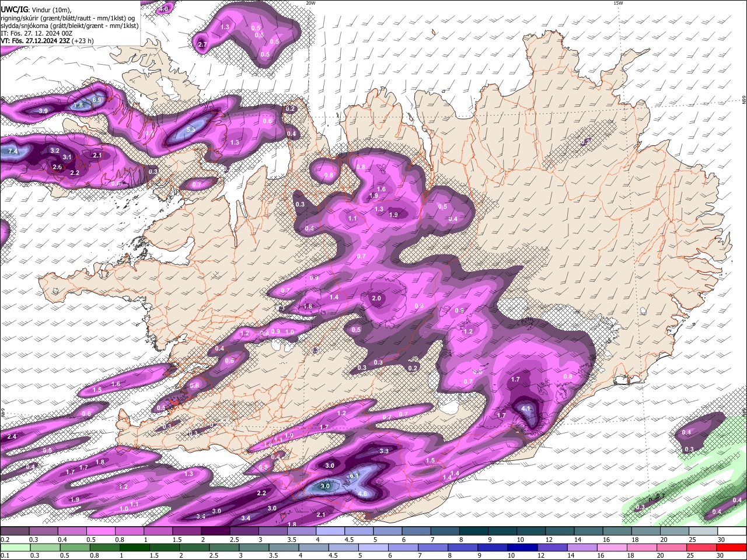Click the precipitation value '2.4'
Screen dimensions: 747x560
(12, 436)
